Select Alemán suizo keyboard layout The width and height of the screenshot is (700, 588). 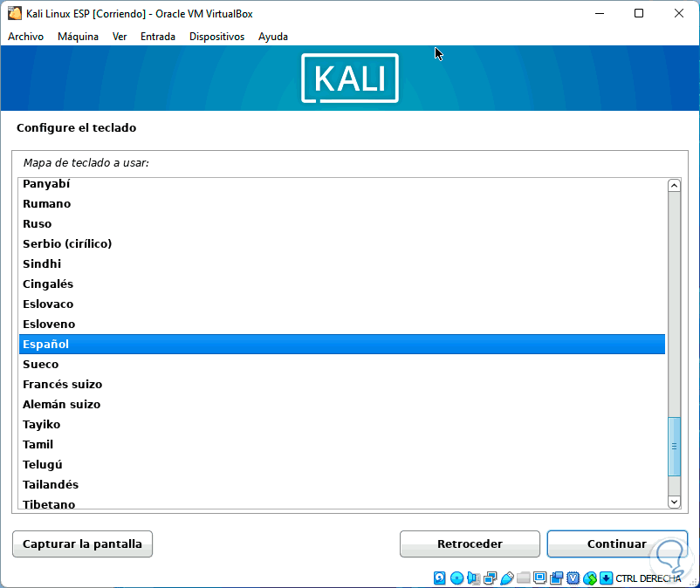point(342,405)
